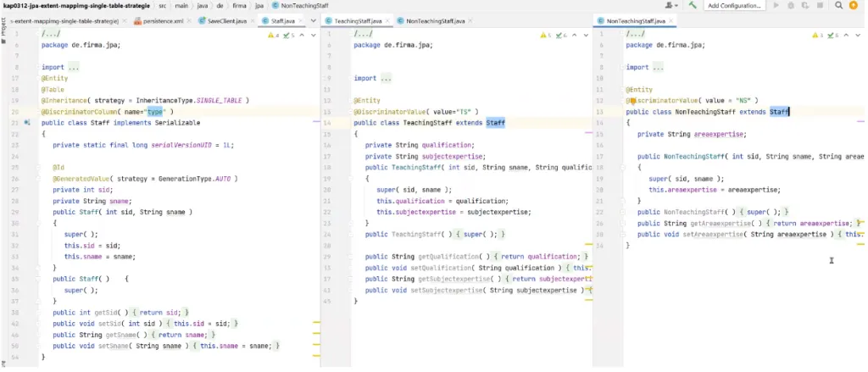Expand the folded getQualification() method body
Image resolution: width=868 pixels, height=372 pixels.
[x=540, y=257]
